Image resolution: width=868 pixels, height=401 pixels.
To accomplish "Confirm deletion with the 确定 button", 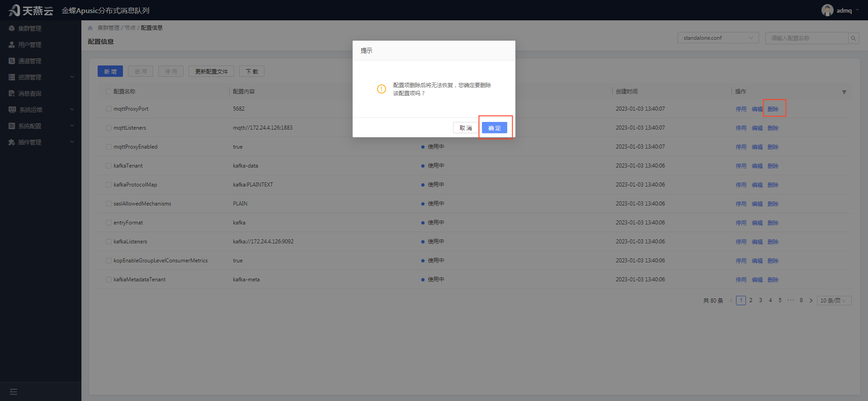I will point(495,128).
